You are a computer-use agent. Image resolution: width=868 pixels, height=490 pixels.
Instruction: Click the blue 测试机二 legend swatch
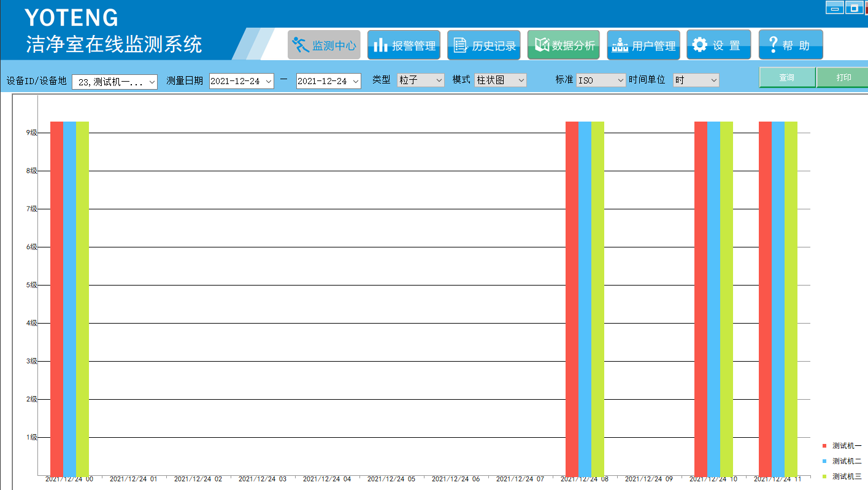[x=824, y=461]
